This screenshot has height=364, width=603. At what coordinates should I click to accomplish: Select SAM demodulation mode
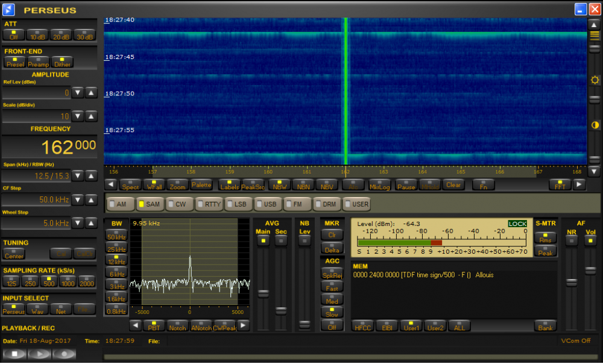(x=150, y=204)
